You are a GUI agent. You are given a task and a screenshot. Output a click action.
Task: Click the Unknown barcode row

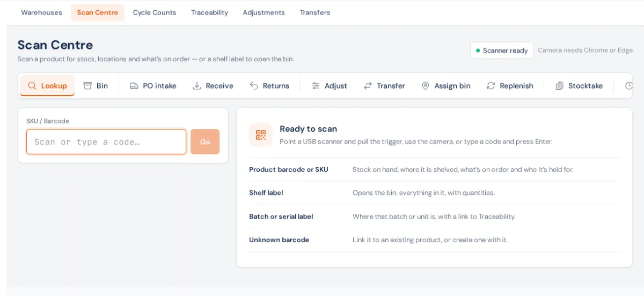(x=434, y=240)
